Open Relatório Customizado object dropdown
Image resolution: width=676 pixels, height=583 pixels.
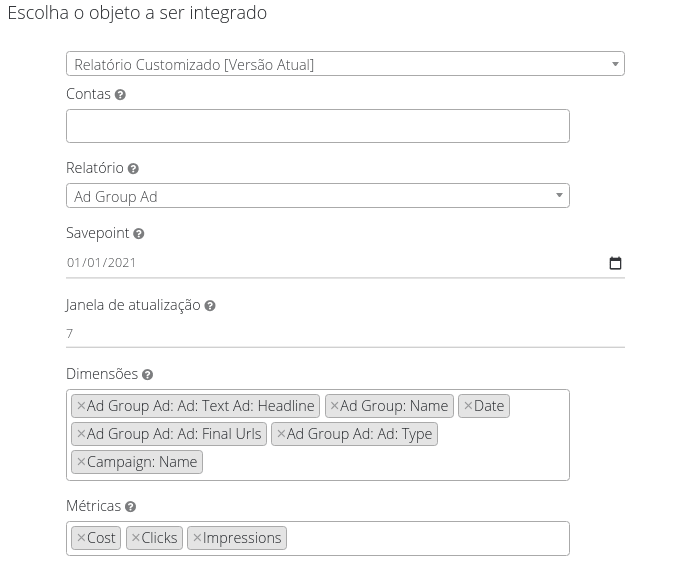[x=345, y=64]
